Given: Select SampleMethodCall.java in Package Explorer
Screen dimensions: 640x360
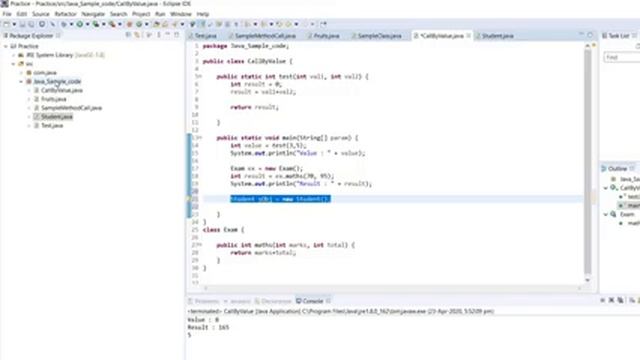Looking at the screenshot, I should (71, 108).
